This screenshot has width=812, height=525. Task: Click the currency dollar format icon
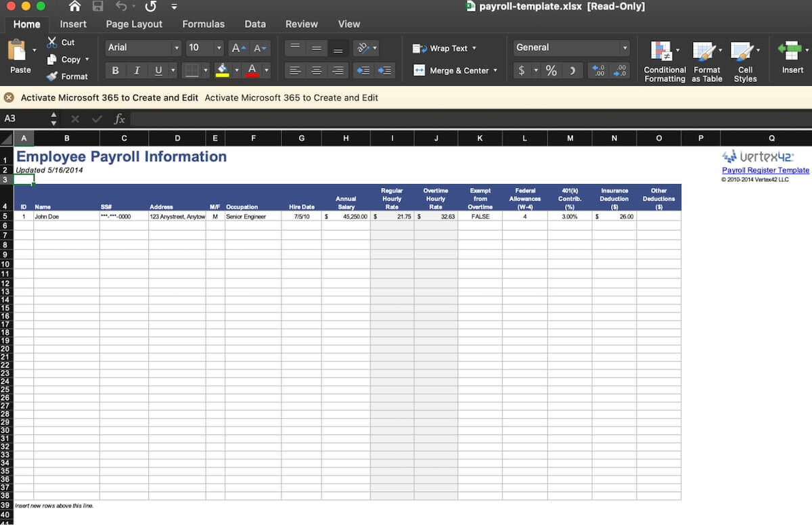(x=522, y=70)
